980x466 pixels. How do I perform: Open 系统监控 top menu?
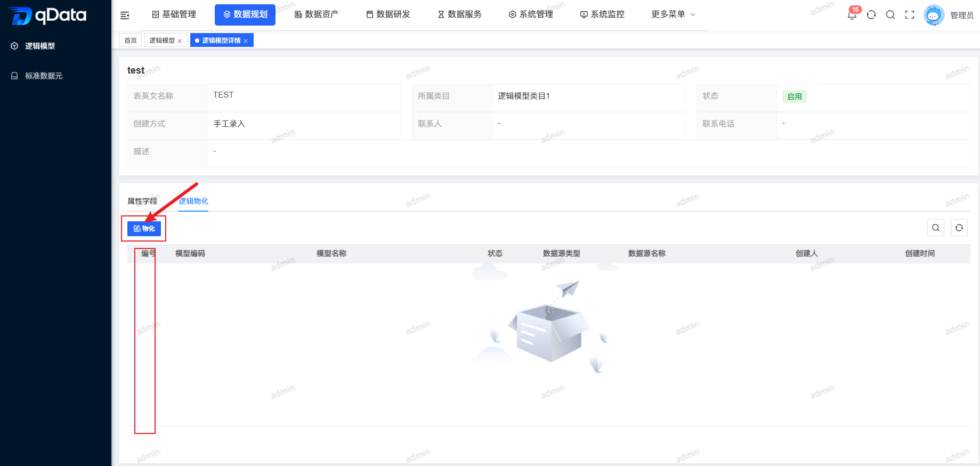click(602, 14)
